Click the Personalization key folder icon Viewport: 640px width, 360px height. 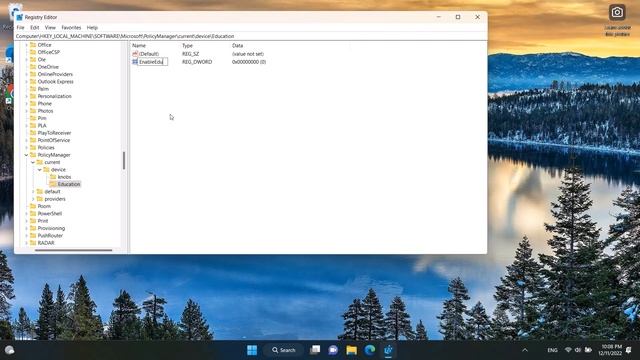pos(33,96)
